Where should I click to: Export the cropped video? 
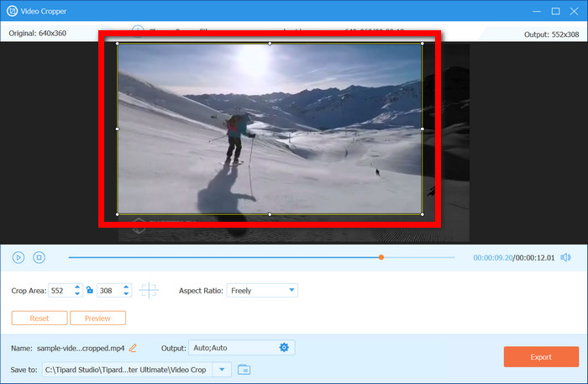(x=541, y=356)
